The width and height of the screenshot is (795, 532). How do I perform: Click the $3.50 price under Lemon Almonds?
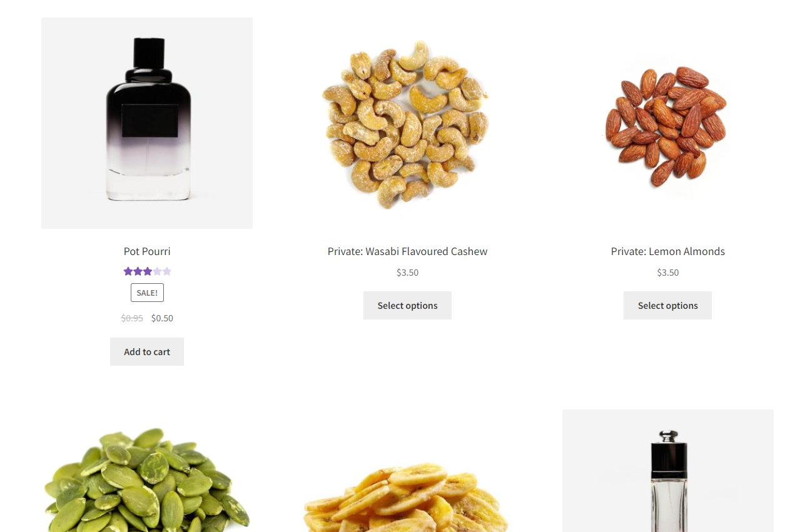(x=667, y=273)
